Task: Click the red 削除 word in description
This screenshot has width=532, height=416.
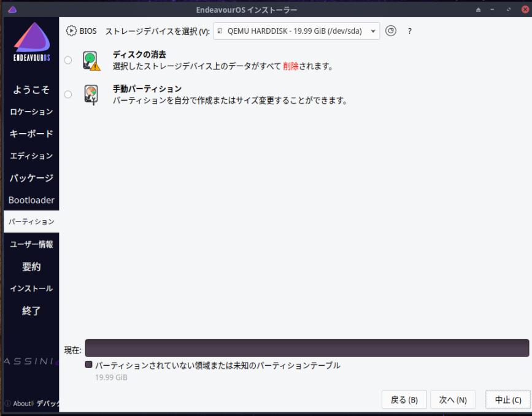Action: tap(290, 66)
